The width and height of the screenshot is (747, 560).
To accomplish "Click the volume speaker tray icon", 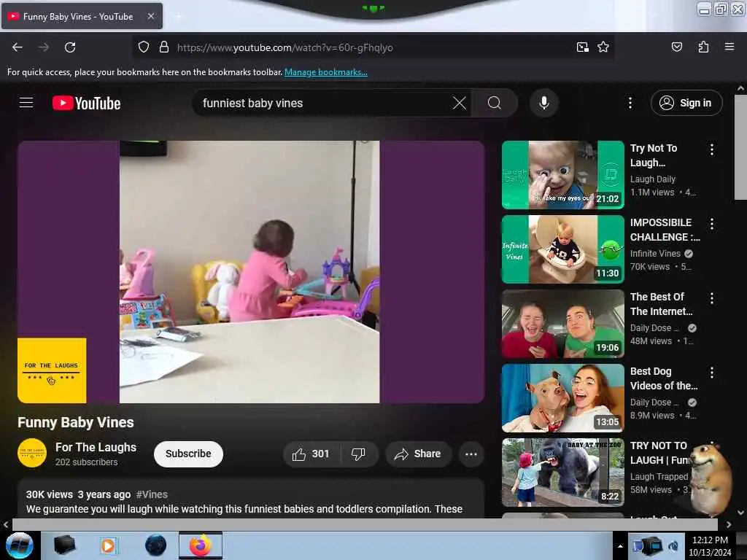I will click(673, 545).
